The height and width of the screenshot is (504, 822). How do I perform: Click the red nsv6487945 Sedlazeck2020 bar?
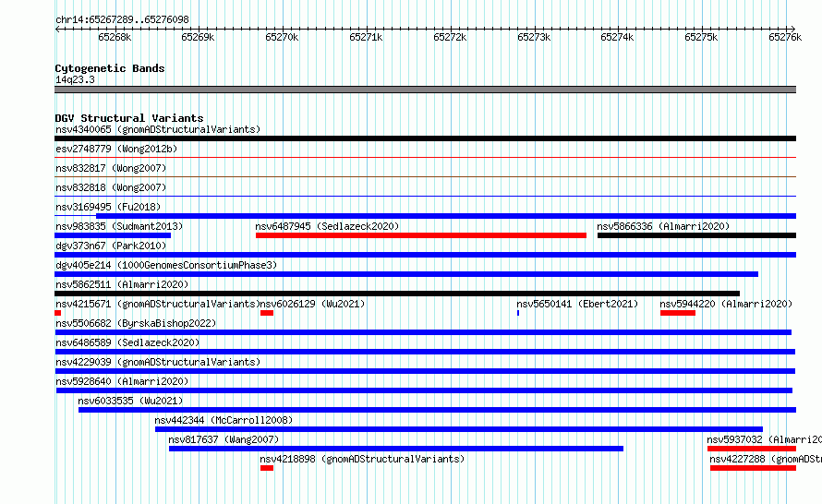point(421,235)
